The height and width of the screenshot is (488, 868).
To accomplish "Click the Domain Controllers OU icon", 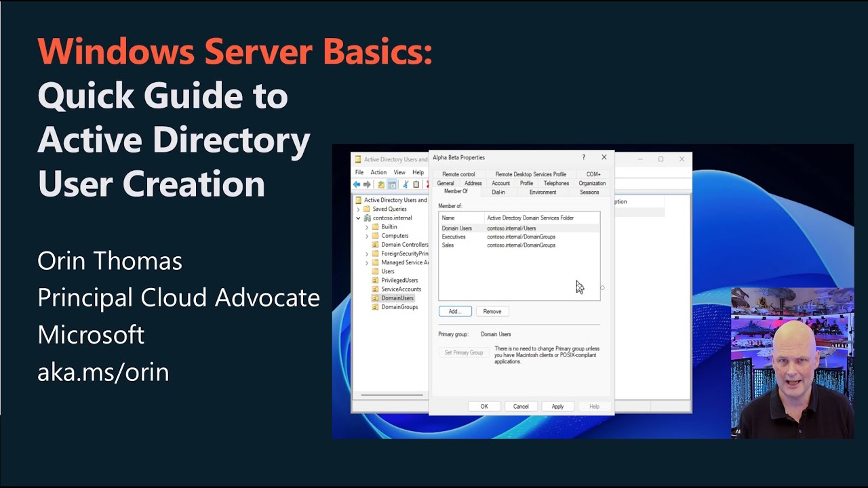I will click(376, 245).
